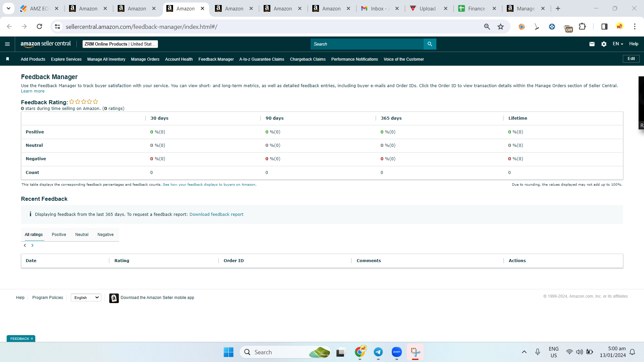The width and height of the screenshot is (644, 362).
Task: Click the Windows taskbar Search box
Action: (x=285, y=352)
